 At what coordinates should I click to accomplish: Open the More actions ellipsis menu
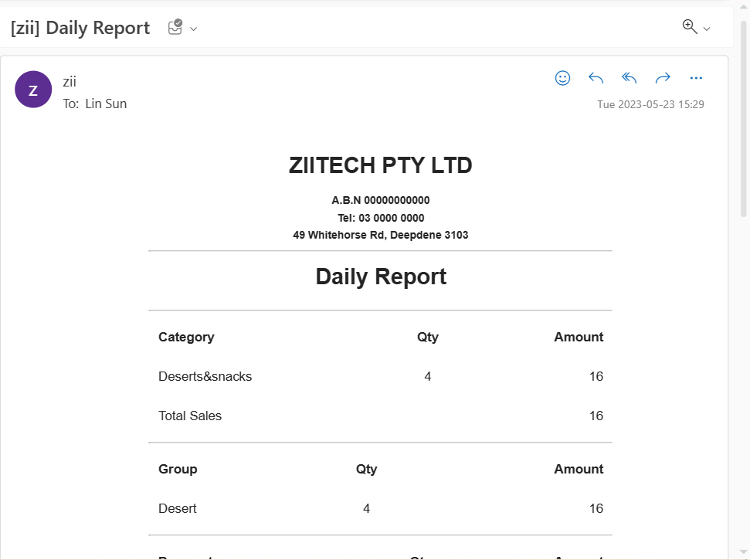tap(696, 78)
